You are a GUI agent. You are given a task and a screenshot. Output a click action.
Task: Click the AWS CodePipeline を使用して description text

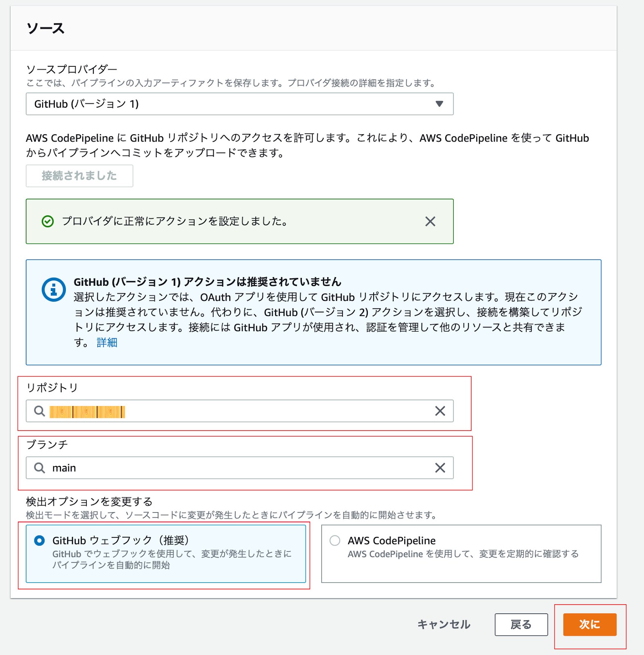pos(463,554)
